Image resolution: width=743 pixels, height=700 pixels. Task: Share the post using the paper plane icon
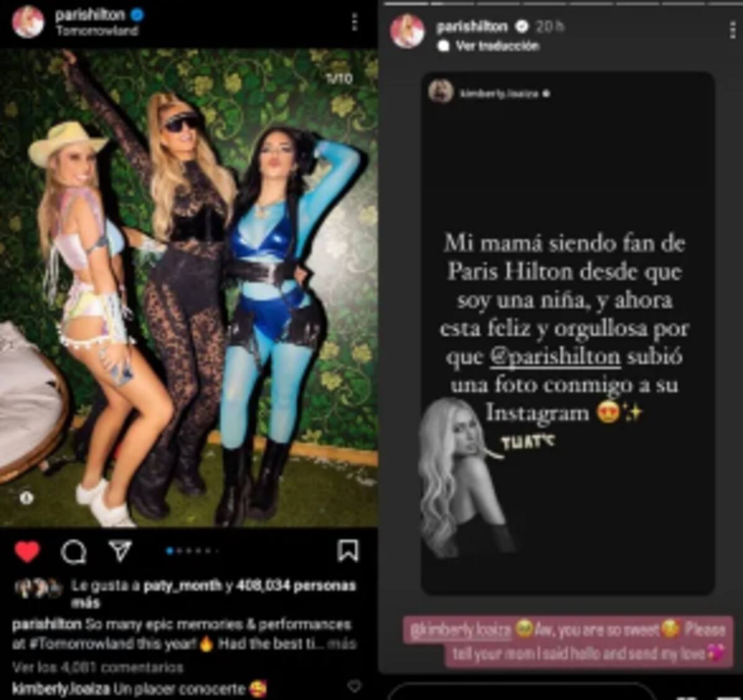point(120,550)
